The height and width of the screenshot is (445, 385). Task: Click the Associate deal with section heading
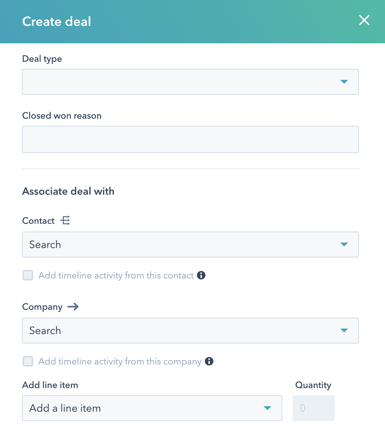(68, 191)
